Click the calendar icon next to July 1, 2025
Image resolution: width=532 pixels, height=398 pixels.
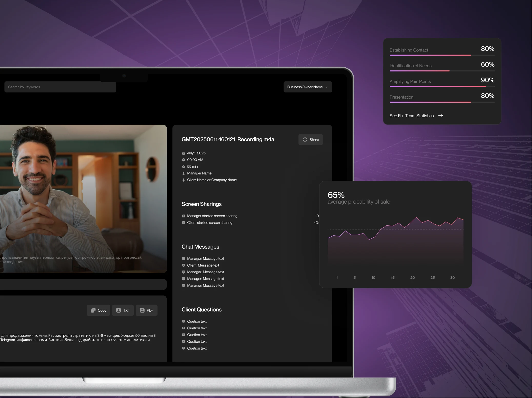click(183, 153)
